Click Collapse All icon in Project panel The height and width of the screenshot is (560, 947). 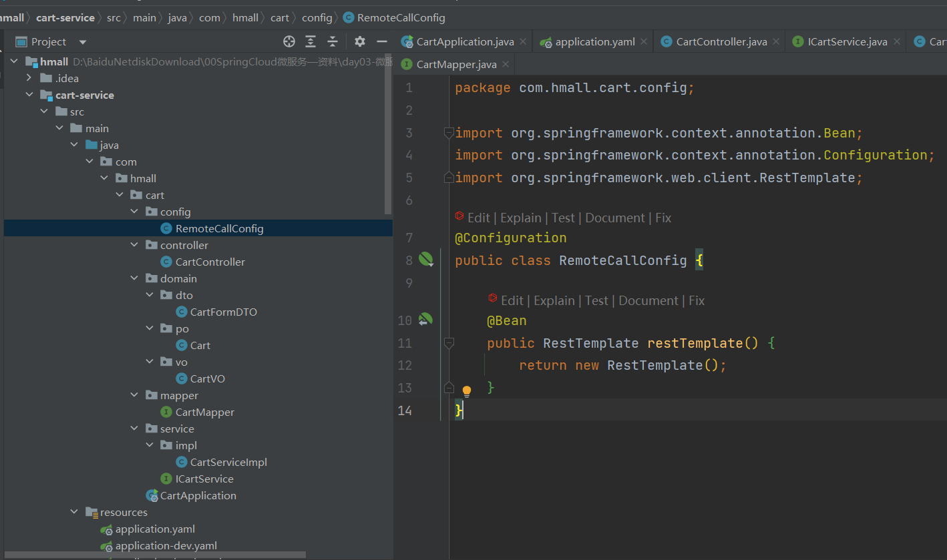point(333,41)
